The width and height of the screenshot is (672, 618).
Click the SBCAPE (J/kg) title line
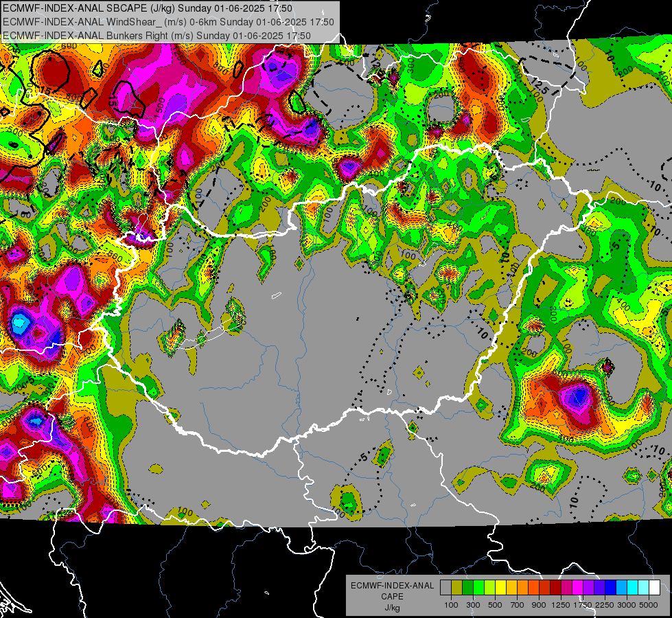tap(148, 8)
